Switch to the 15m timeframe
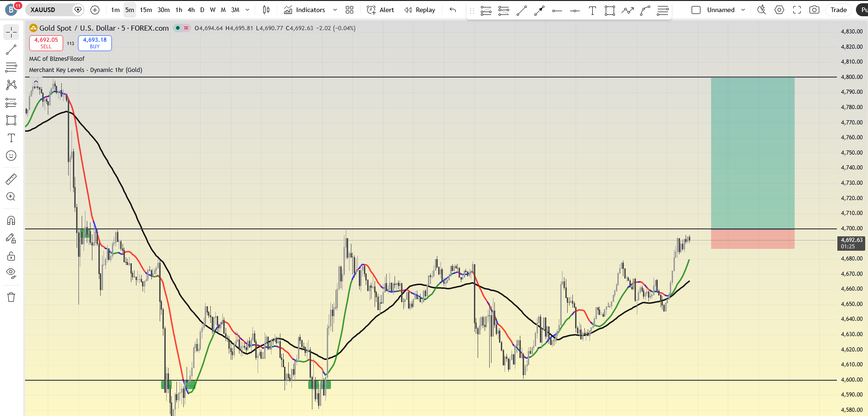 (146, 10)
